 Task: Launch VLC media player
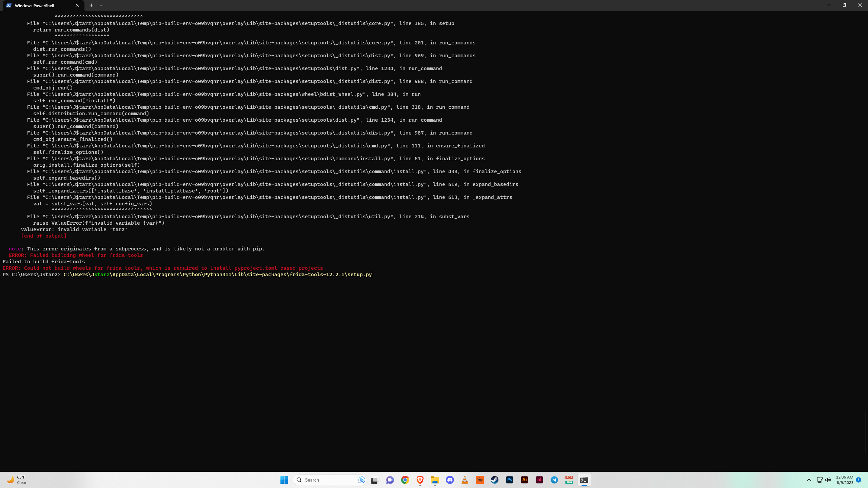point(465,480)
